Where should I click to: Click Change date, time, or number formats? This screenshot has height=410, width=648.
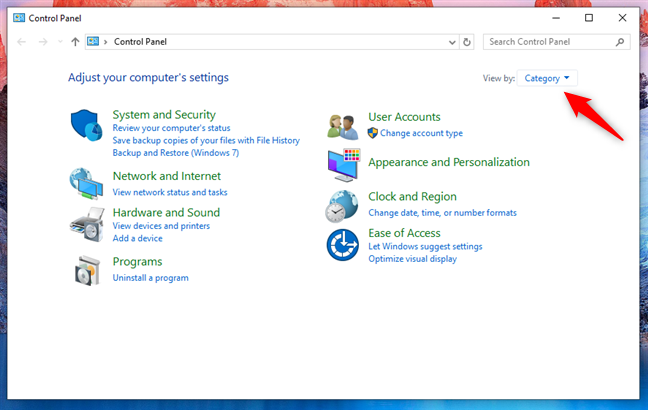click(x=443, y=213)
